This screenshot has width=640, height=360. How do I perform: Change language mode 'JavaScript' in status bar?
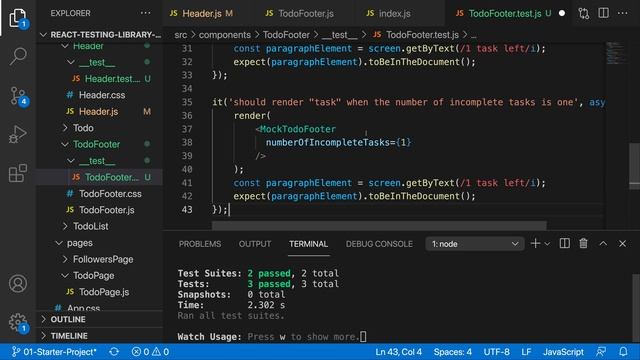point(563,352)
